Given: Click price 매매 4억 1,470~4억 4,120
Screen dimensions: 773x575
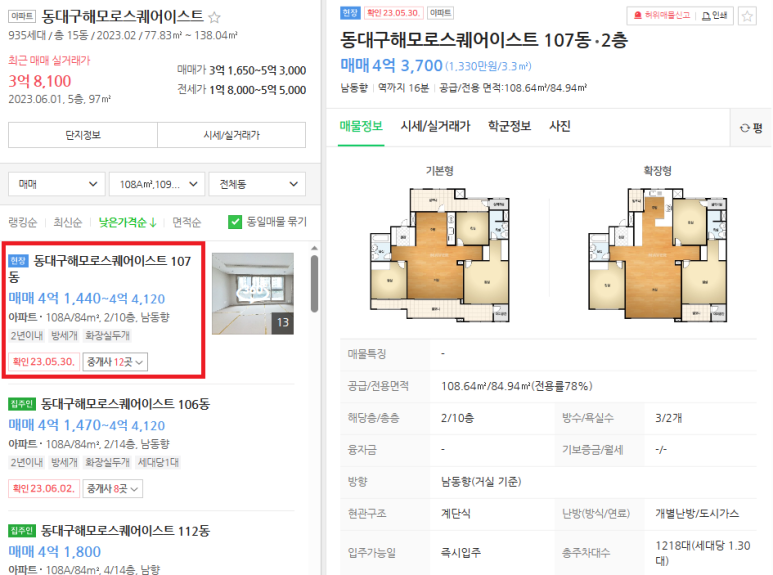Looking at the screenshot, I should 87,425.
